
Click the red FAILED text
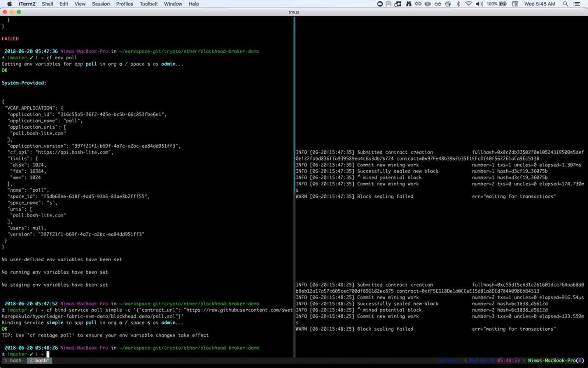click(10, 39)
